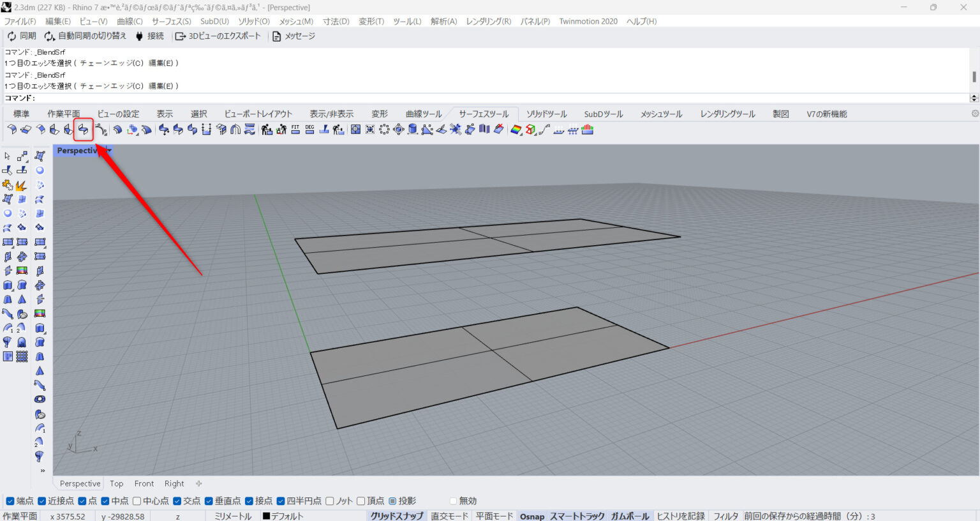Select the arch-shaped surface tool icon
Viewport: 980px width, 521px height.
click(235, 130)
